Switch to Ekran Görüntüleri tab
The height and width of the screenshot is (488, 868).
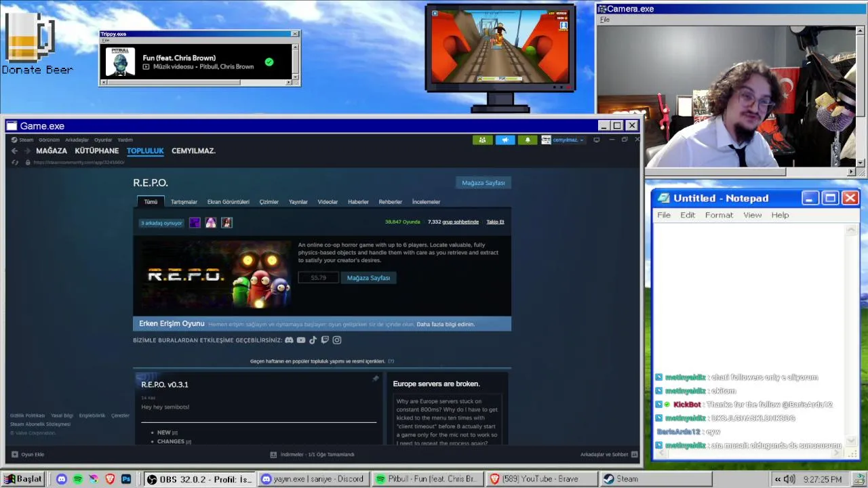[229, 201]
